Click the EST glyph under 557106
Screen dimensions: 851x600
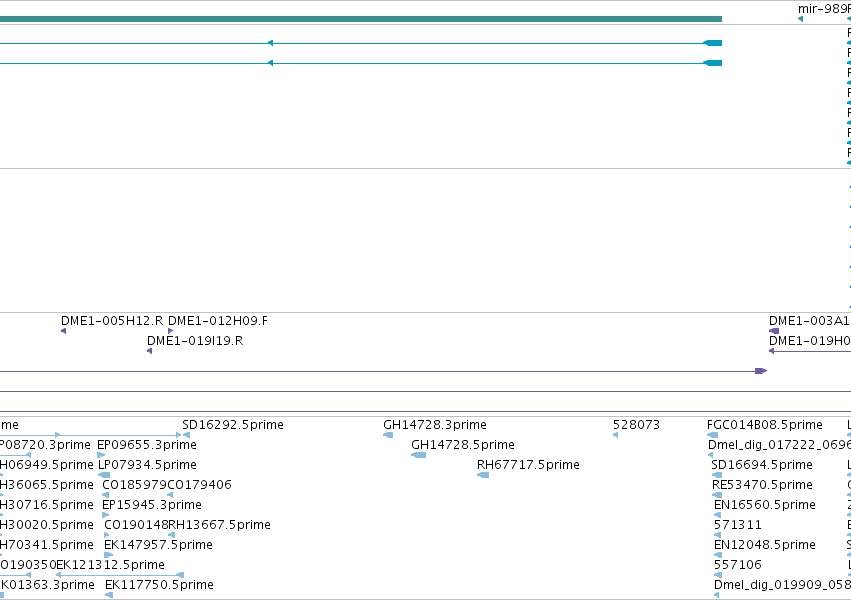coord(718,575)
